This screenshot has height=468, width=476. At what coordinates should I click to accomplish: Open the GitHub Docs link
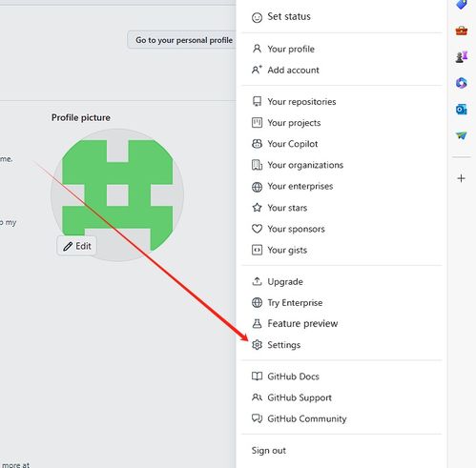tap(341, 376)
